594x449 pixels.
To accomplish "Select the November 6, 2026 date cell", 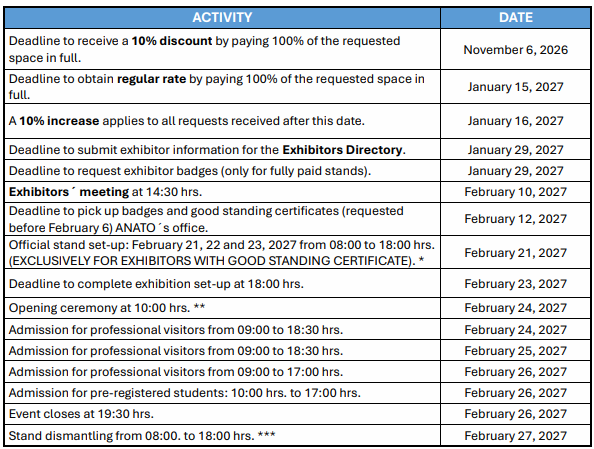I will (x=516, y=49).
